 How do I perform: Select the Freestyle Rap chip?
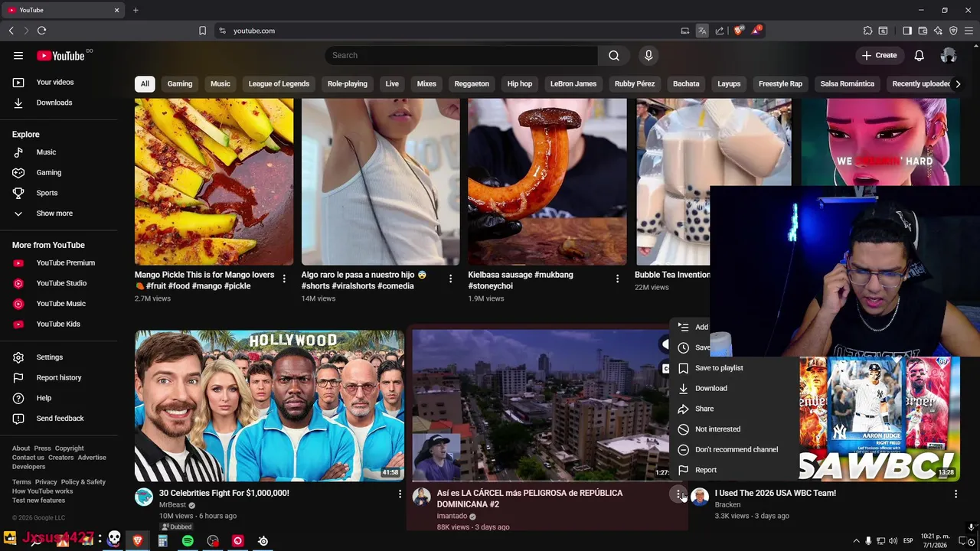click(780, 83)
